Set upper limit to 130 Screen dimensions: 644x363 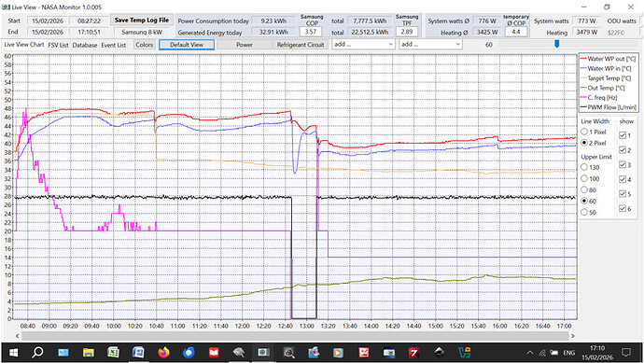(584, 167)
